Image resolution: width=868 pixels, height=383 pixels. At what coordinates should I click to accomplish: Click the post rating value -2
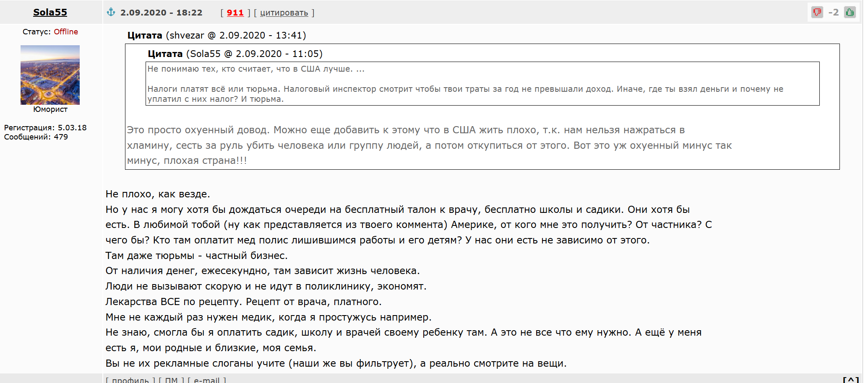pyautogui.click(x=834, y=12)
